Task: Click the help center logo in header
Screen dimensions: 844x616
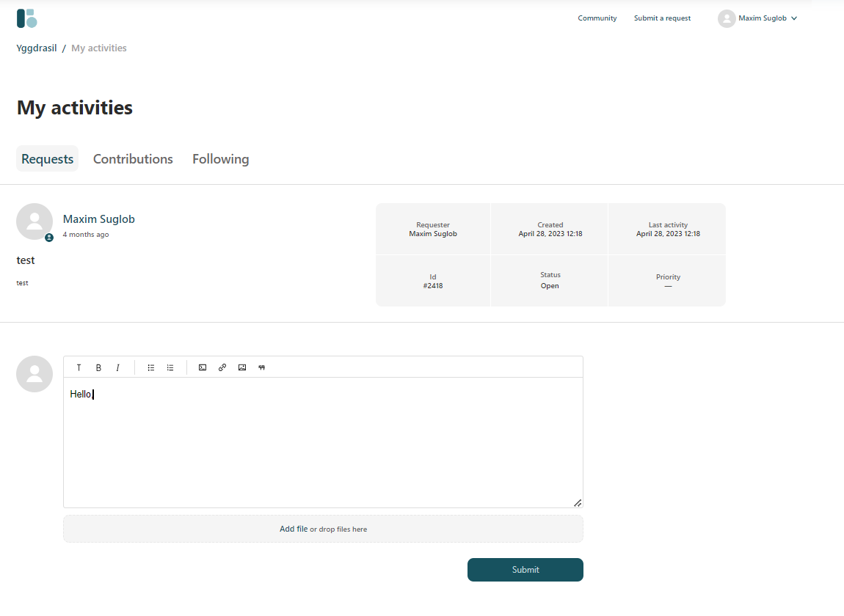Action: 27,18
